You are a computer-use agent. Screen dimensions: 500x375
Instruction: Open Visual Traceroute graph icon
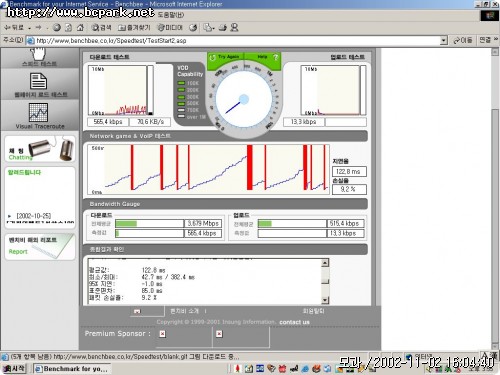(38, 112)
